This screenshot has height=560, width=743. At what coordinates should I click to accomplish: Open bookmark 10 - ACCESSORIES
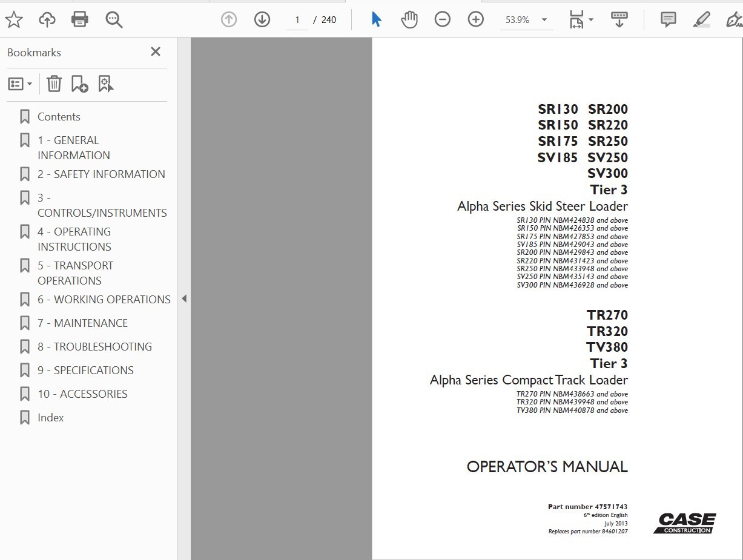(82, 394)
